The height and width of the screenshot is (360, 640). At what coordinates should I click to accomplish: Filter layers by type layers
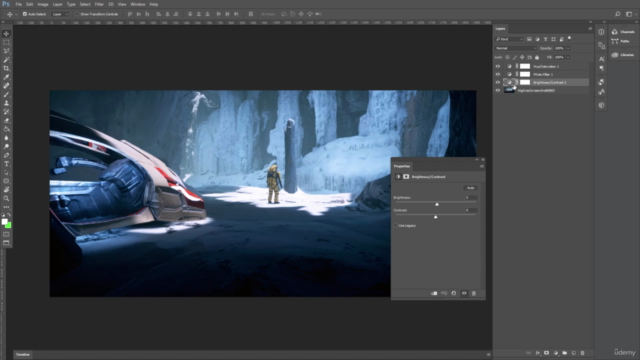click(x=545, y=39)
